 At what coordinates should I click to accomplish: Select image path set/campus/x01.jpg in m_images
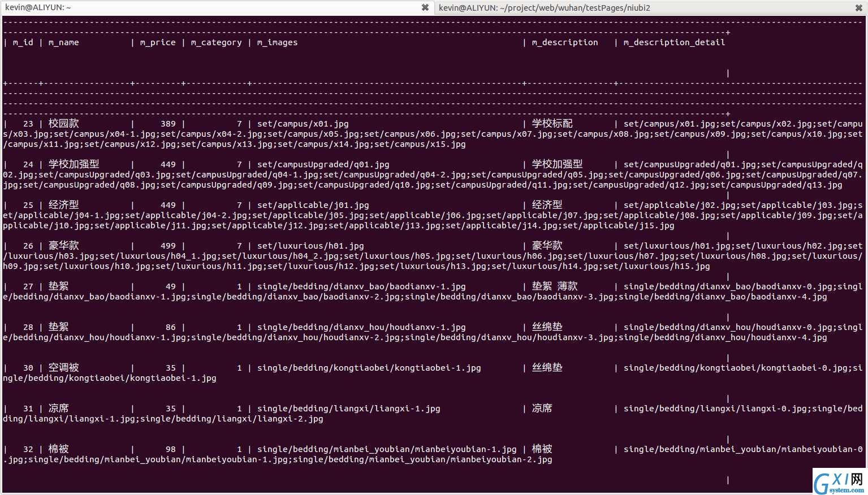303,124
